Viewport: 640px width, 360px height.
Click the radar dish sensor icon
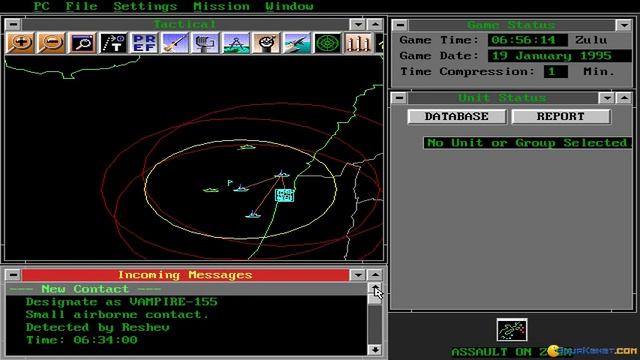coord(267,43)
